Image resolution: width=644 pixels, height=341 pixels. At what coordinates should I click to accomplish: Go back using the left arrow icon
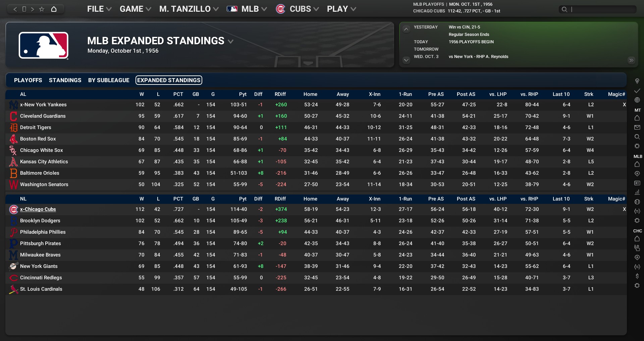pyautogui.click(x=15, y=9)
